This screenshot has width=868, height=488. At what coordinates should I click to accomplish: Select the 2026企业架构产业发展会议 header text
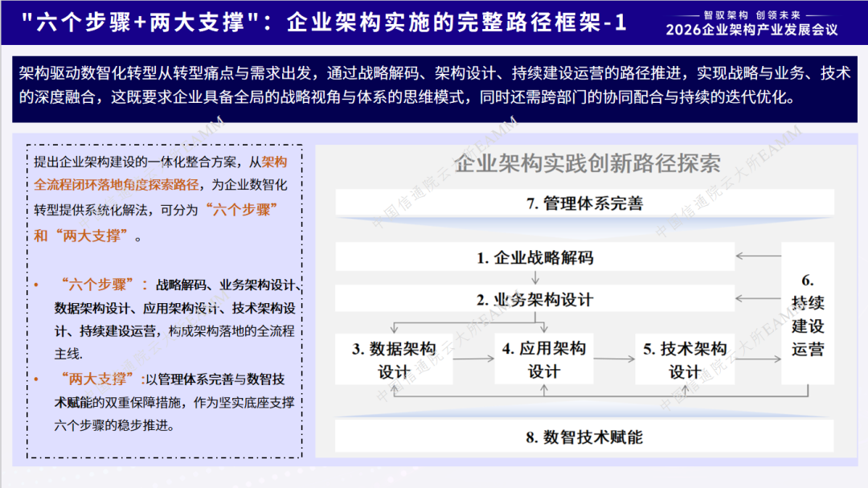(751, 30)
